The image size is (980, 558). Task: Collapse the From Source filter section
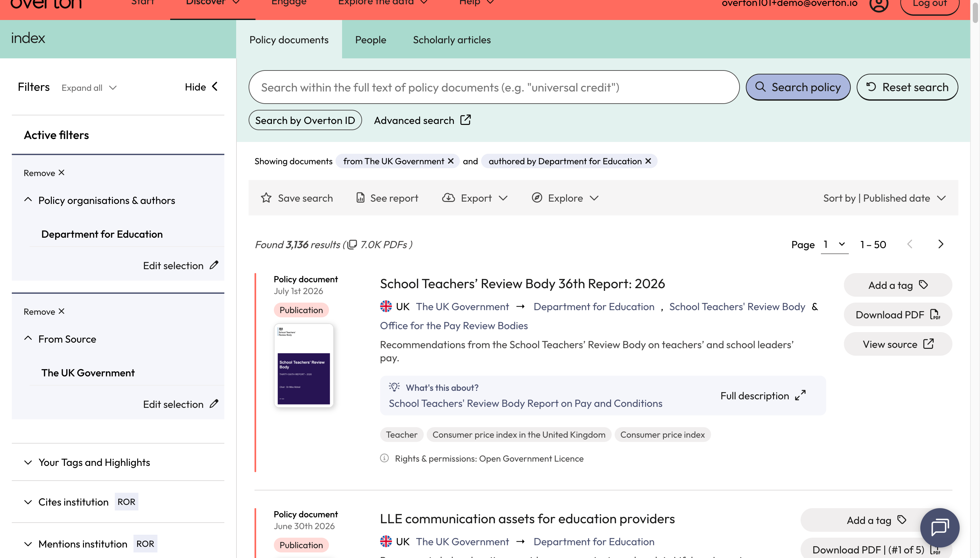pyautogui.click(x=28, y=339)
